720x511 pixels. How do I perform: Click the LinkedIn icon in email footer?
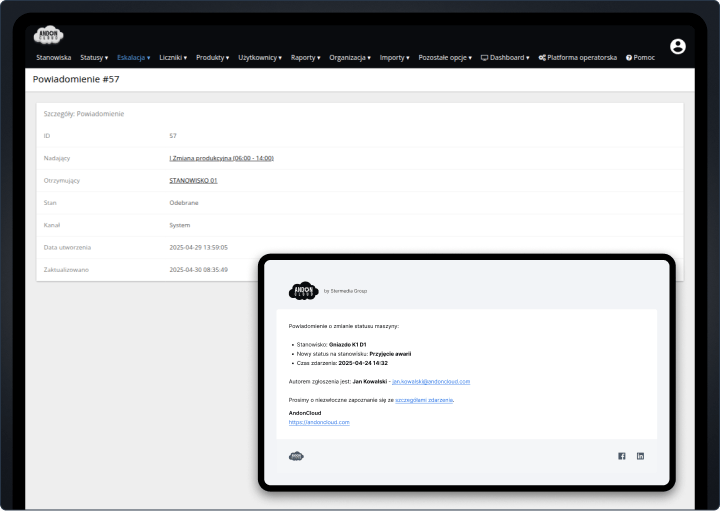(640, 456)
